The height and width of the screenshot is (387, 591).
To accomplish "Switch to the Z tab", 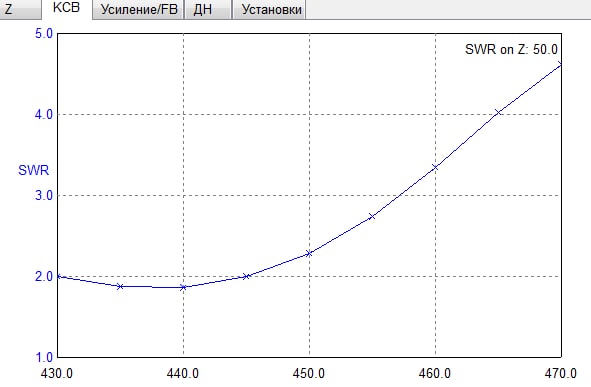I will pyautogui.click(x=20, y=9).
